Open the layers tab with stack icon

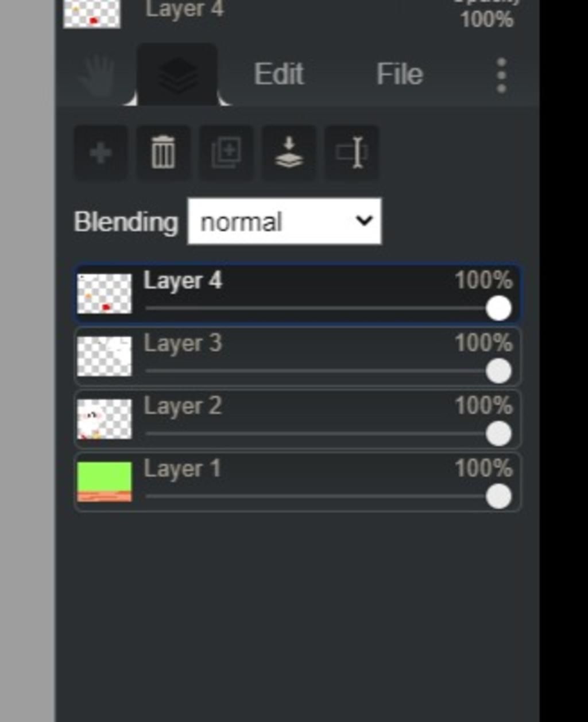click(177, 75)
